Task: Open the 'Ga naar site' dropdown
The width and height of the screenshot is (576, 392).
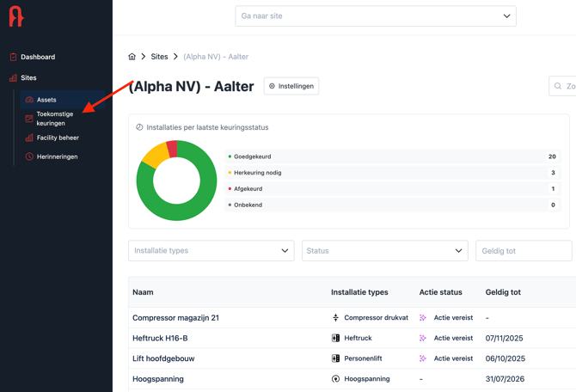Action: point(376,15)
